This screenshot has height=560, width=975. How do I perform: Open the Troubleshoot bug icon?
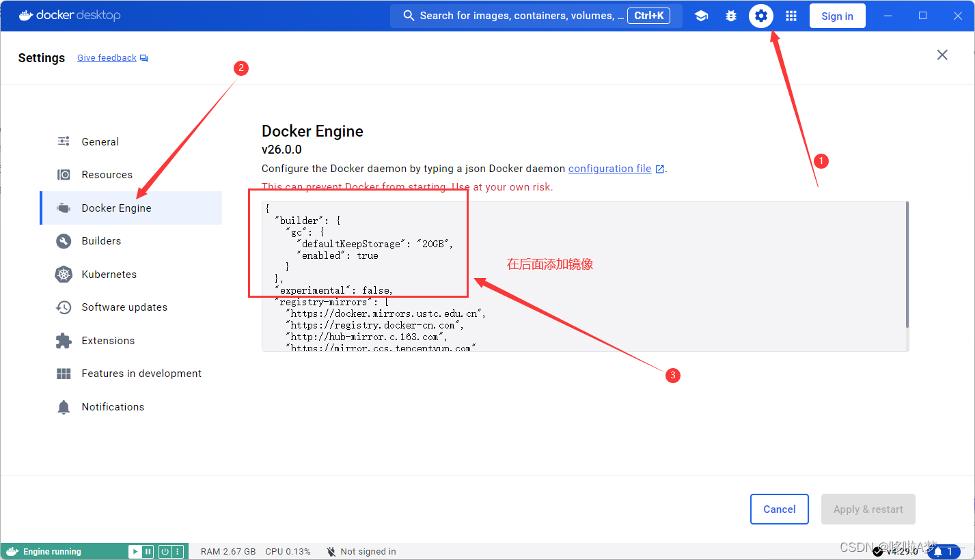[x=731, y=15]
